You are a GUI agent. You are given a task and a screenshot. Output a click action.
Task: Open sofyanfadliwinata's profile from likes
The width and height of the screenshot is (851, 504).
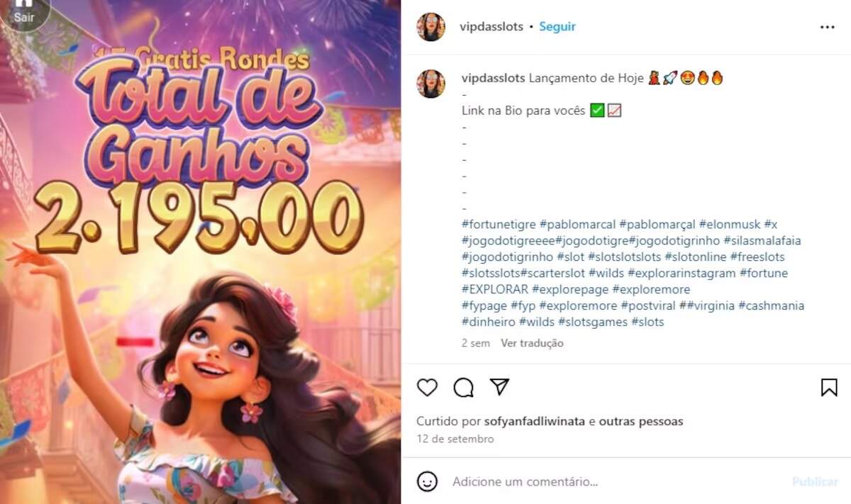click(535, 421)
